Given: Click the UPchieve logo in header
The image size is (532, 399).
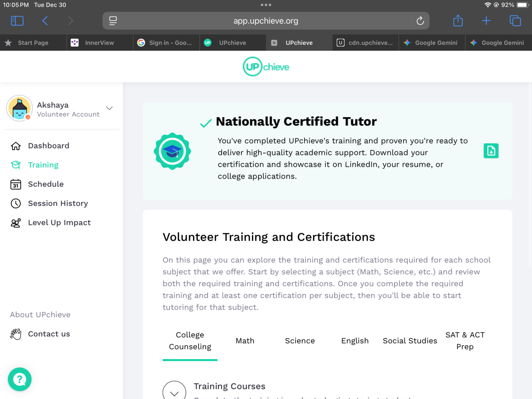Looking at the screenshot, I should tap(266, 66).
